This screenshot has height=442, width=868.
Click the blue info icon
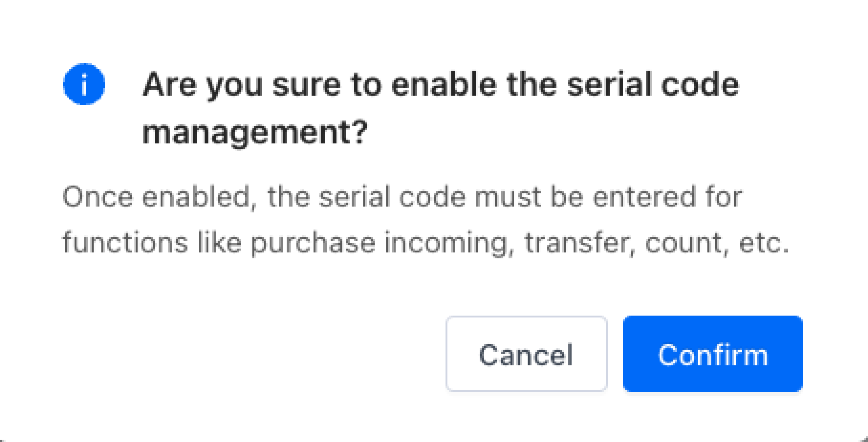coord(84,84)
